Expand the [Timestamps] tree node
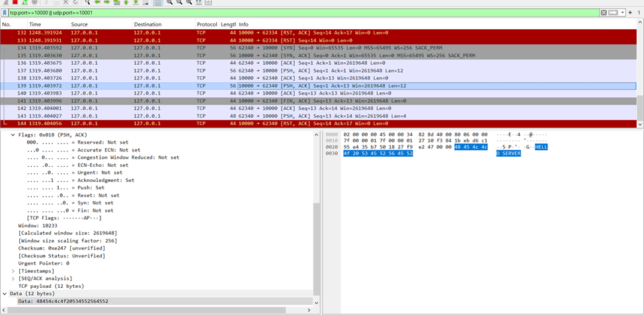644x315 pixels. pos(13,271)
